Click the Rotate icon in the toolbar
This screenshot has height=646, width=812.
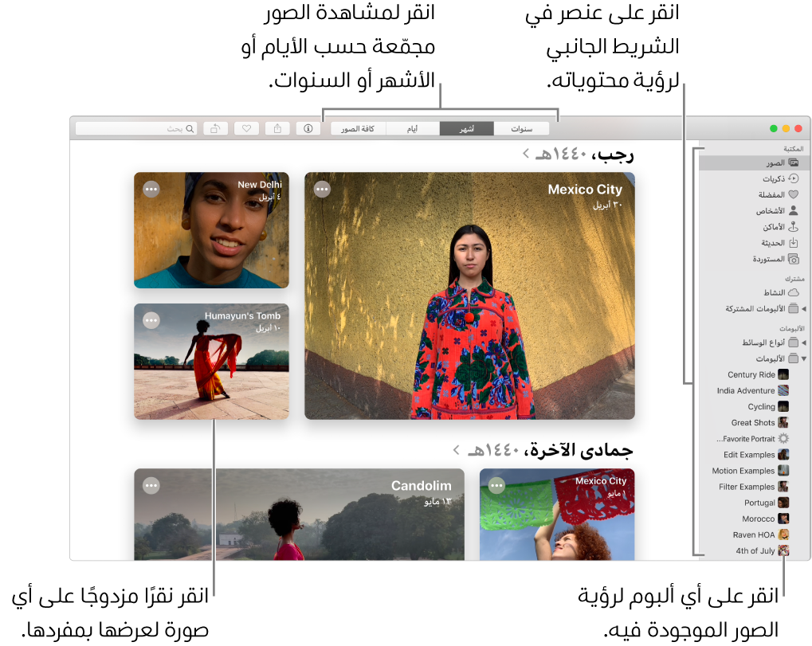tap(215, 127)
